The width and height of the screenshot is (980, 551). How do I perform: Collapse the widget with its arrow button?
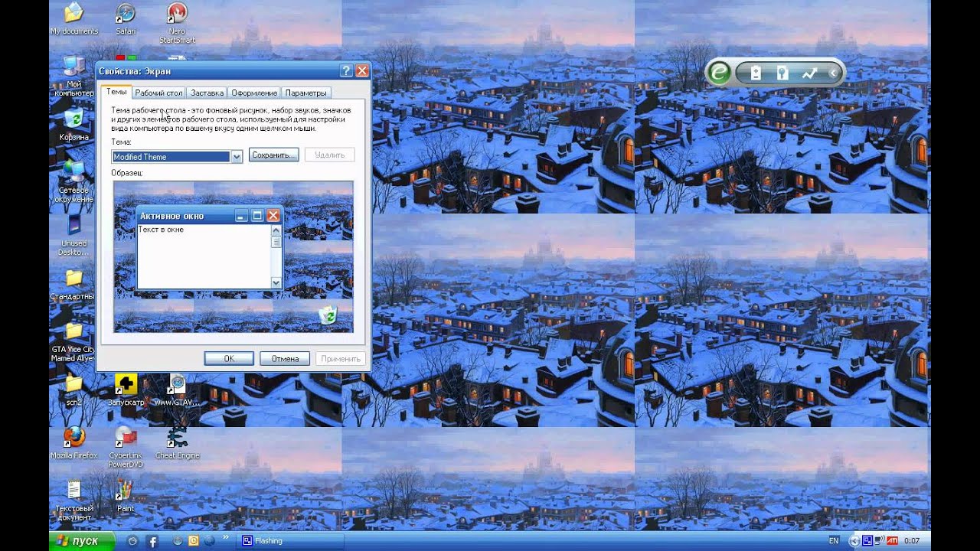pos(833,73)
